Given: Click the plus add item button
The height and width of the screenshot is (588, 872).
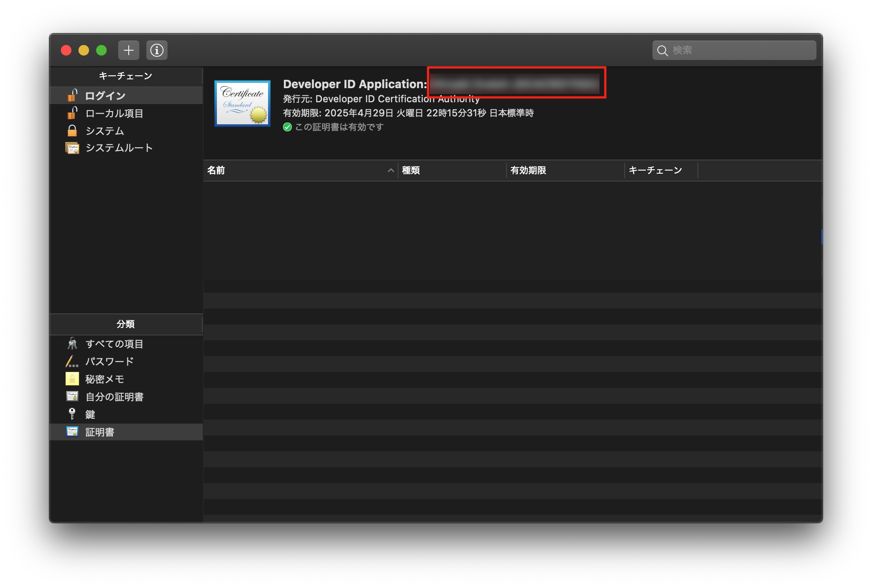Looking at the screenshot, I should coord(128,50).
